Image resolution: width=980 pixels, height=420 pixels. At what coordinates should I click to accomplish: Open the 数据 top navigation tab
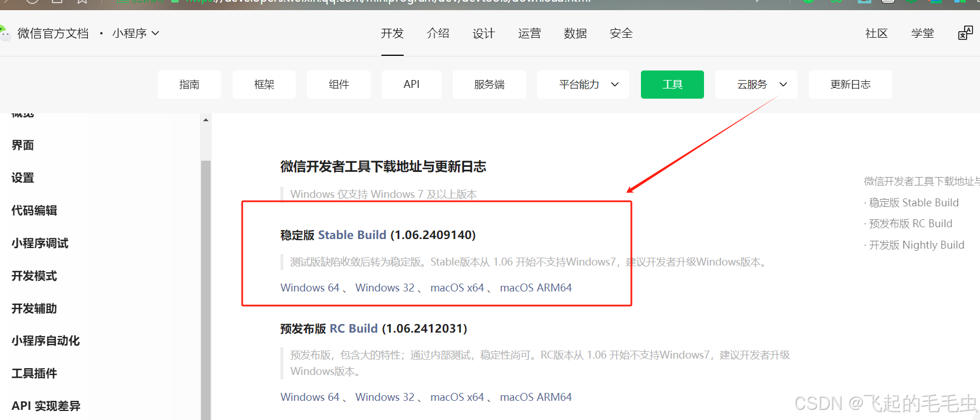click(x=575, y=33)
